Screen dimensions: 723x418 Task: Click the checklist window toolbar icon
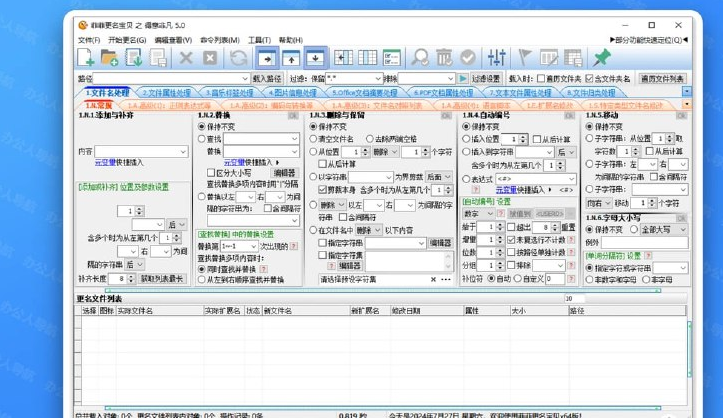coord(391,58)
